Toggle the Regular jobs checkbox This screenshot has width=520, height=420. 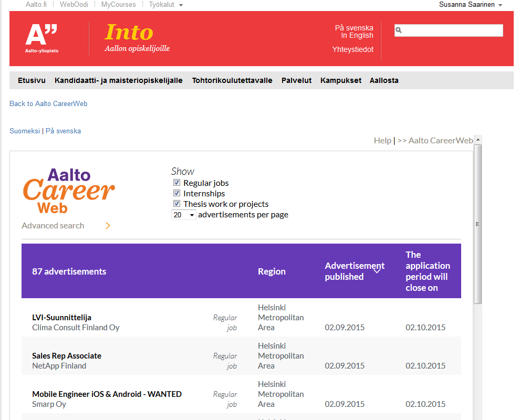(x=177, y=183)
